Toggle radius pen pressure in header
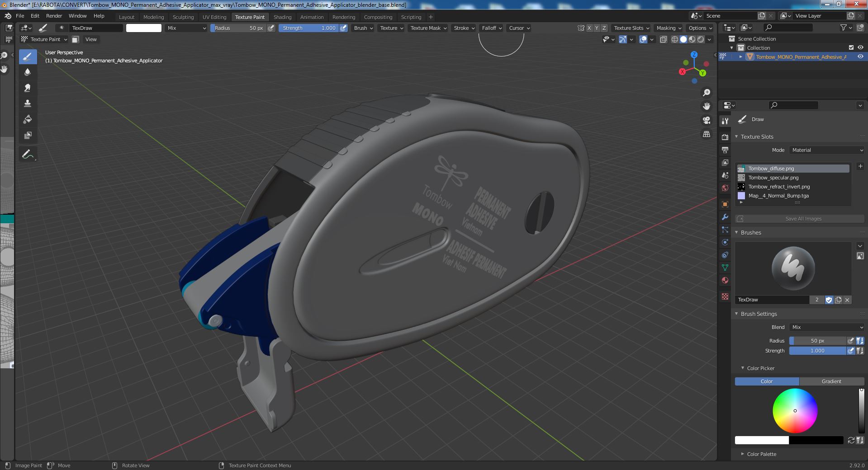The image size is (868, 470). [271, 28]
